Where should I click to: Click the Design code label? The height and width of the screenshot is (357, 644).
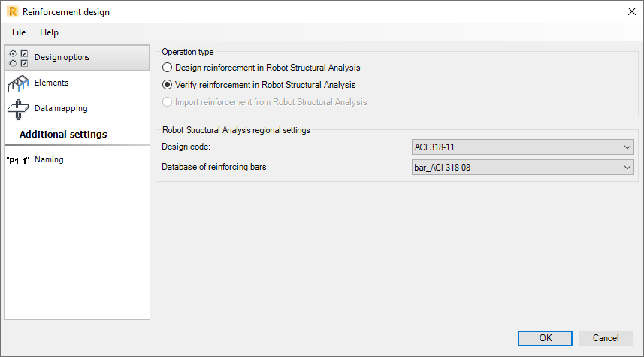click(x=186, y=147)
